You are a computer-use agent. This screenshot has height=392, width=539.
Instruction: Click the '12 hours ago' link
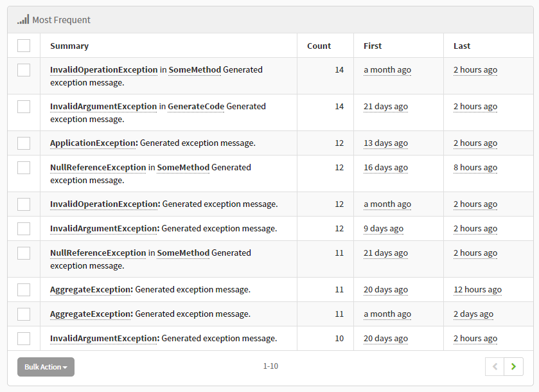click(477, 289)
